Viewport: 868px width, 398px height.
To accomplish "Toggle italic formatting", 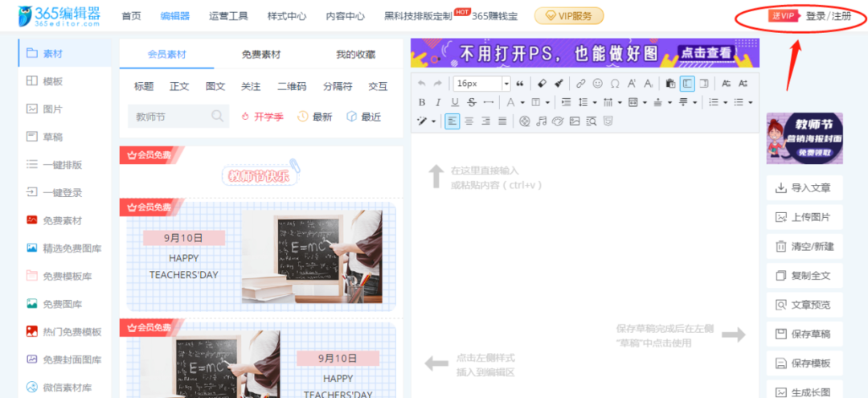I will [x=438, y=102].
